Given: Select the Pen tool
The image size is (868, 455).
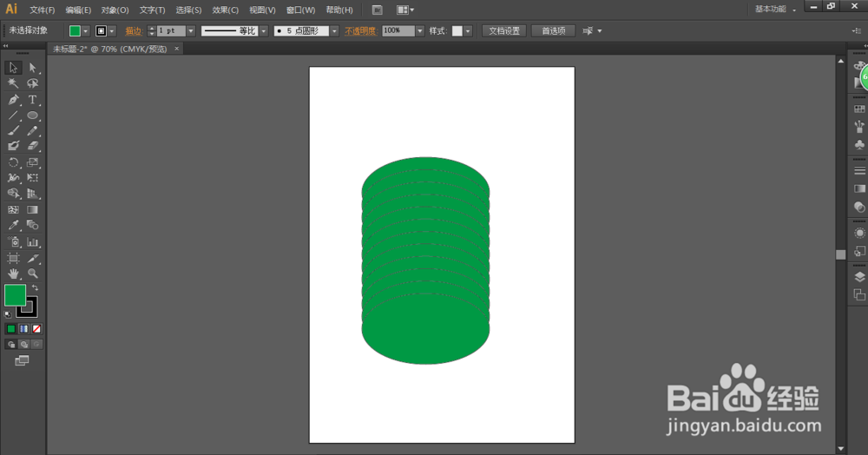Looking at the screenshot, I should click(x=13, y=100).
